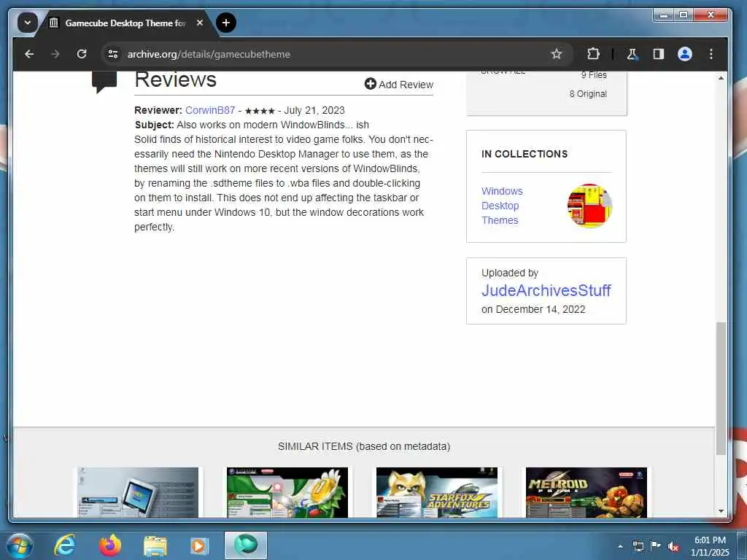Click the page scroll down arrow
The width and height of the screenshot is (747, 560).
point(721,511)
